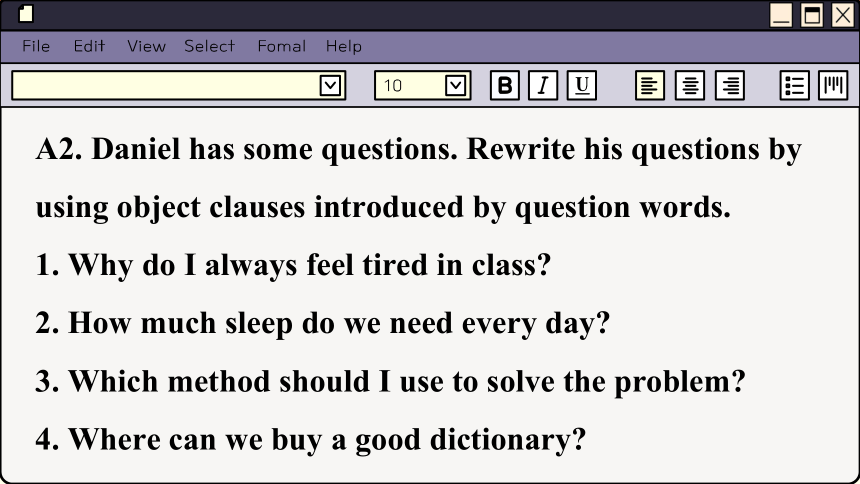Toggle Underline formatting
This screenshot has width=860, height=484.
click(581, 86)
